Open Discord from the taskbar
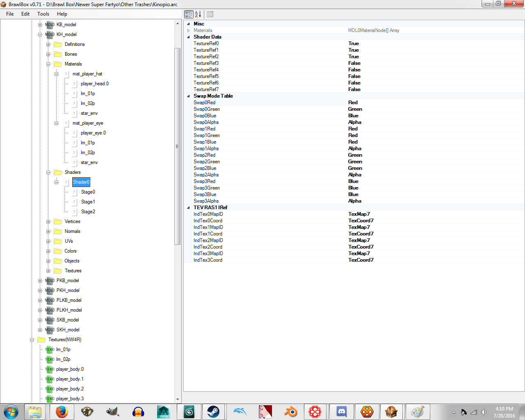 click(x=341, y=411)
